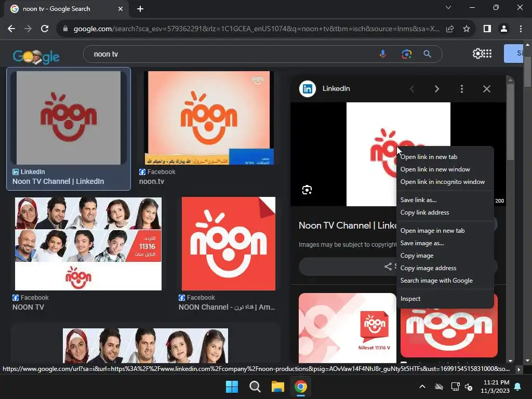Select Copy image address
This screenshot has width=532, height=399.
(x=428, y=268)
